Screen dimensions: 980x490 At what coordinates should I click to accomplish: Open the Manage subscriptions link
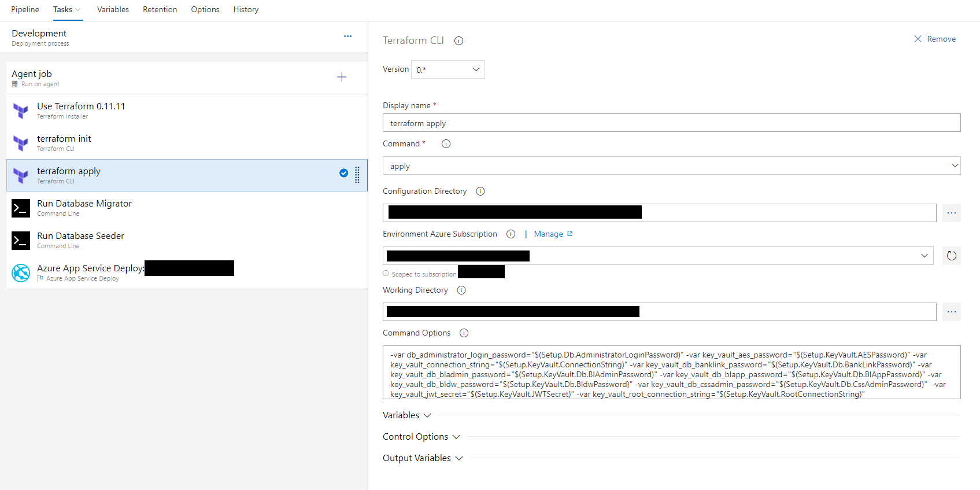pyautogui.click(x=553, y=234)
